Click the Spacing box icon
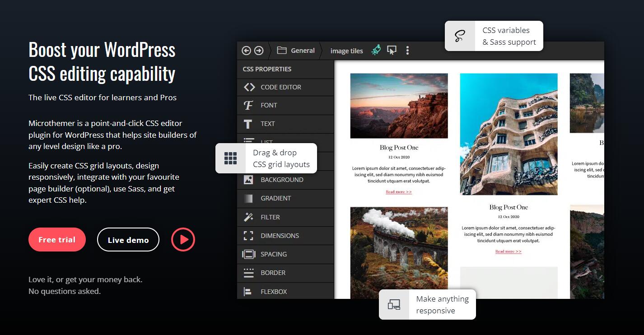The height and width of the screenshot is (335, 644). click(x=249, y=254)
